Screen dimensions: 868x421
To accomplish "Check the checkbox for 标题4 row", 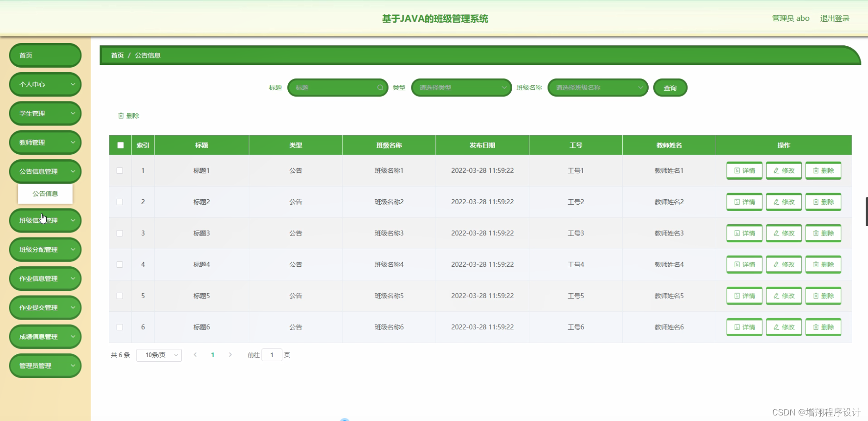I will (x=120, y=264).
